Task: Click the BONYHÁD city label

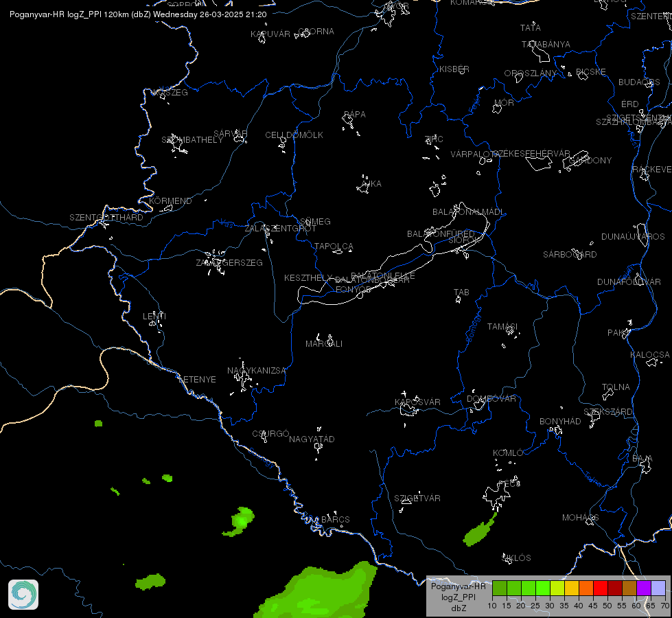Action: pyautogui.click(x=560, y=422)
